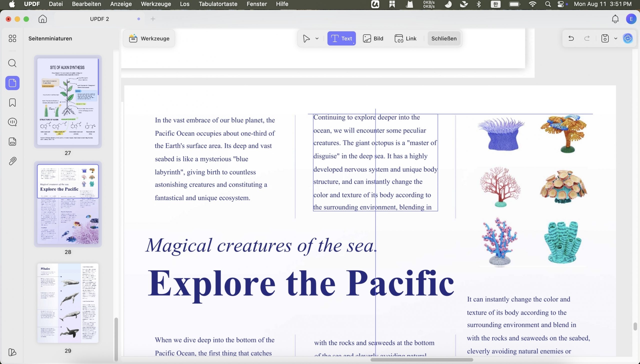Open the form fields panel icon
640x364 pixels.
12,142
